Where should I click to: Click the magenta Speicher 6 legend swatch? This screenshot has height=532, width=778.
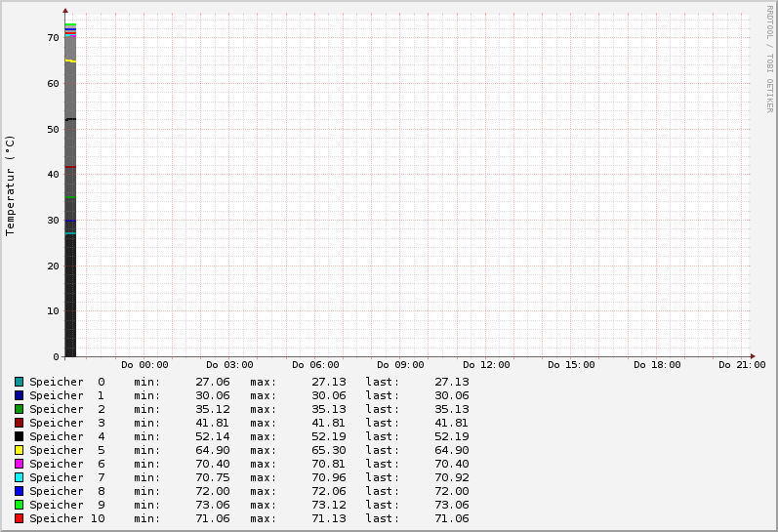pyautogui.click(x=19, y=464)
